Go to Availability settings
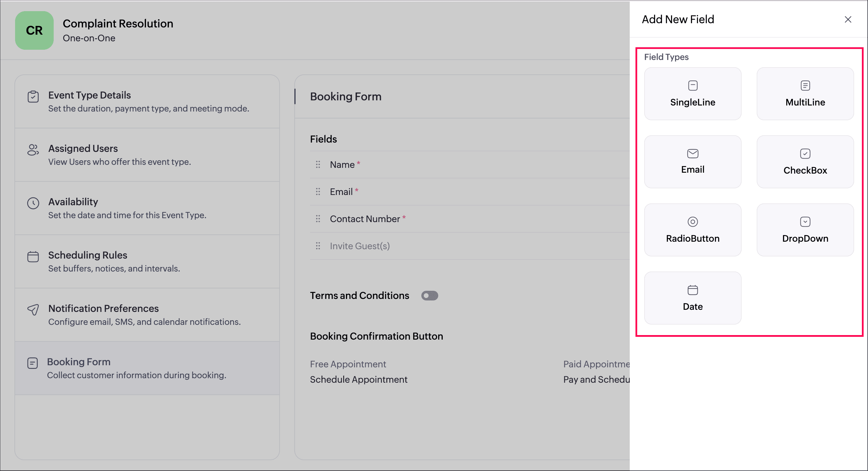 pos(147,208)
